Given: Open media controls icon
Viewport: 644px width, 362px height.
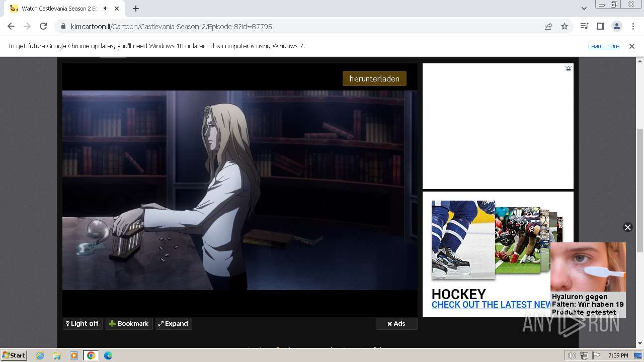Looking at the screenshot, I should [584, 26].
